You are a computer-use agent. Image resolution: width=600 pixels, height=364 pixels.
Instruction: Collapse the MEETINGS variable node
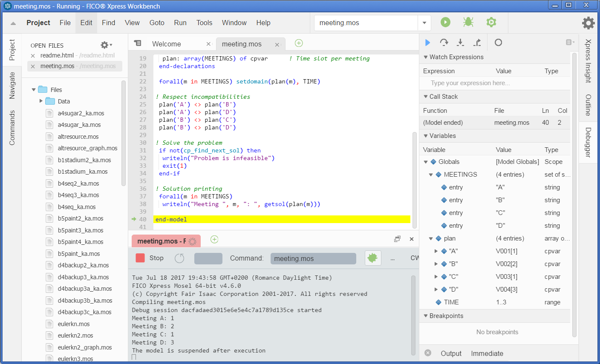431,175
